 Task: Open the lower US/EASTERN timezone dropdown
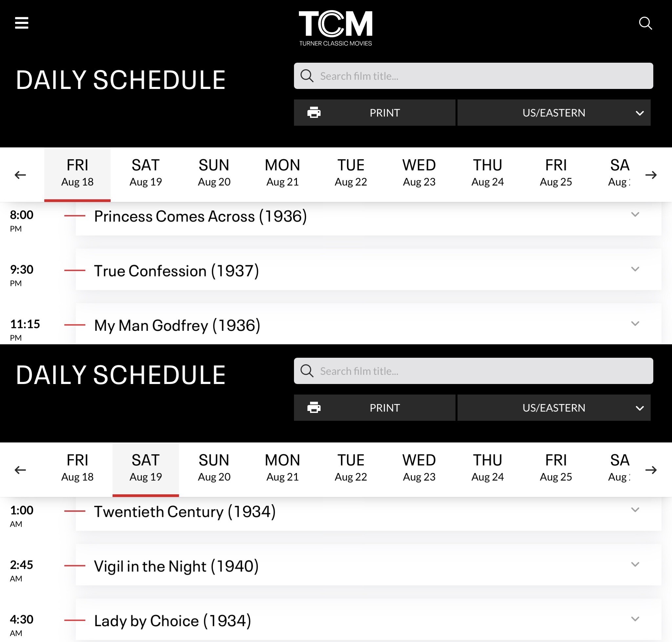pos(554,408)
